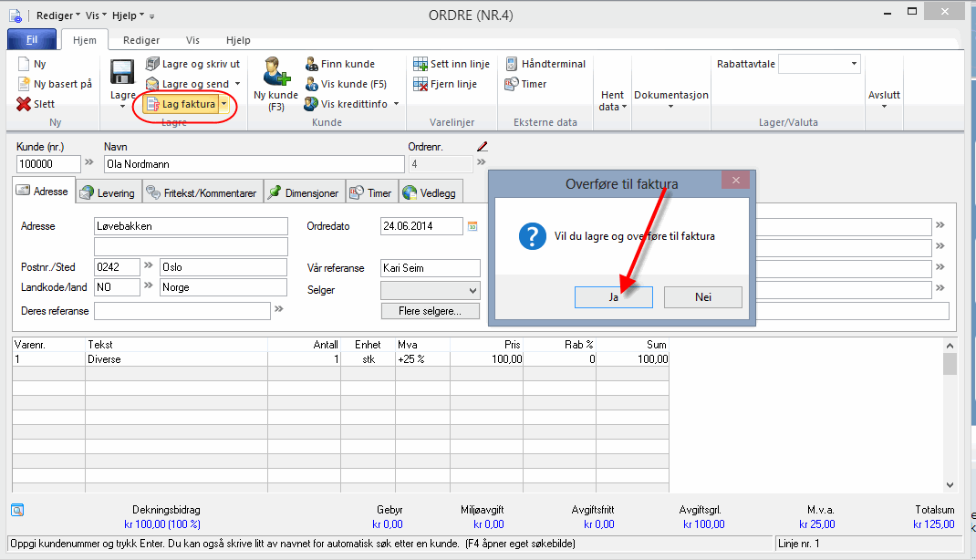Confirm with the Ja button
The image size is (976, 560).
(x=613, y=297)
